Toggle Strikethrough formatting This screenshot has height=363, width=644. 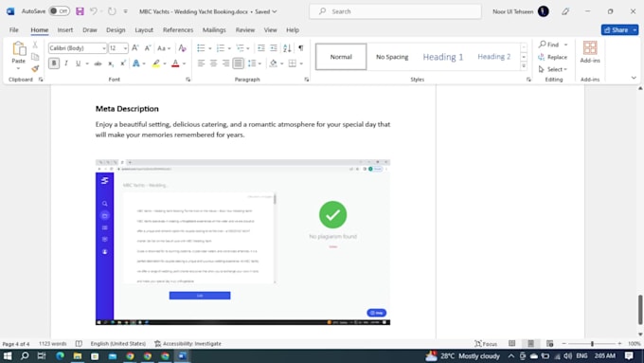coord(98,64)
